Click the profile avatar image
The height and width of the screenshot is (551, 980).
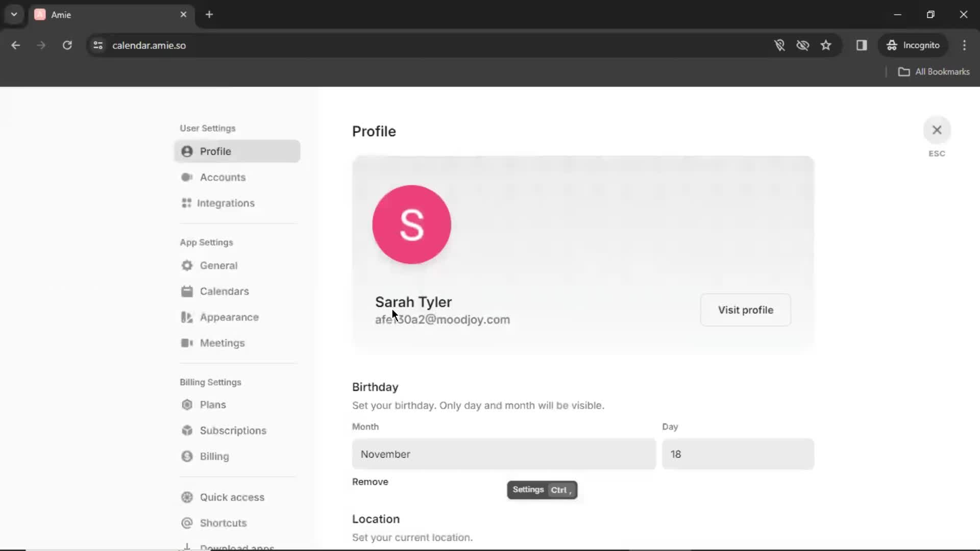(x=412, y=224)
